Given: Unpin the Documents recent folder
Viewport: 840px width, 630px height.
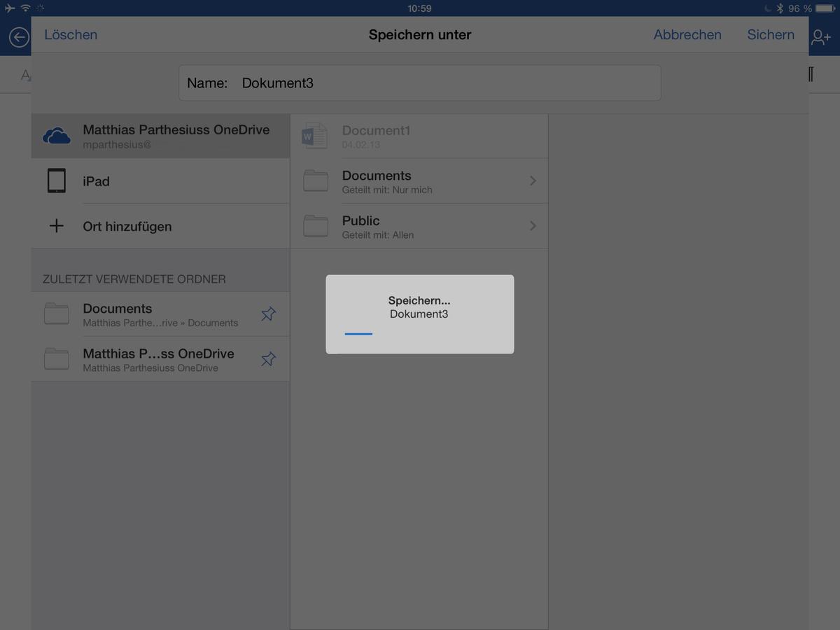Looking at the screenshot, I should click(x=268, y=314).
